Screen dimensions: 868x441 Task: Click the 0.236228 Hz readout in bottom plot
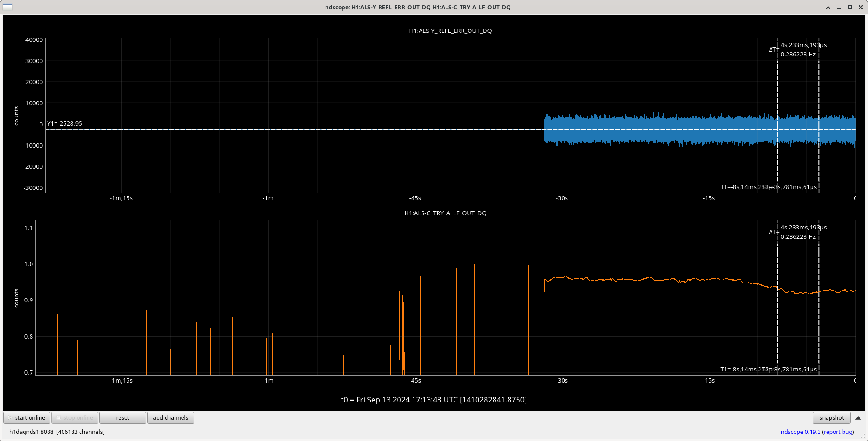[x=798, y=236]
